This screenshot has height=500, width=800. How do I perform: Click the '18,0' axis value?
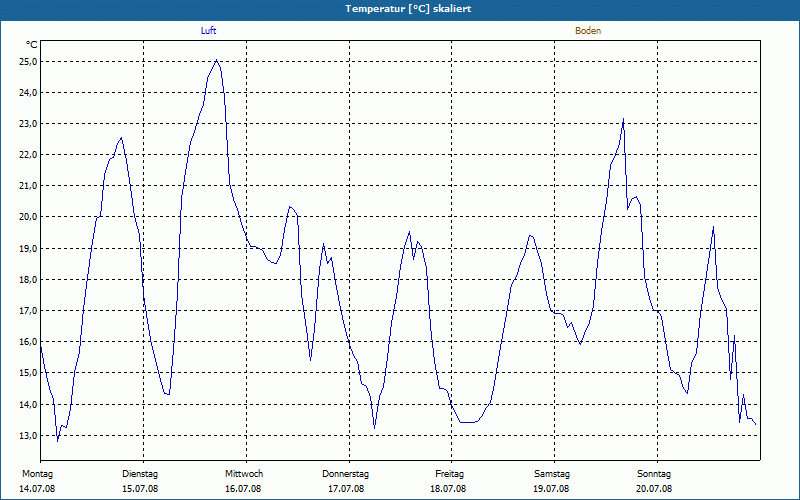click(29, 280)
